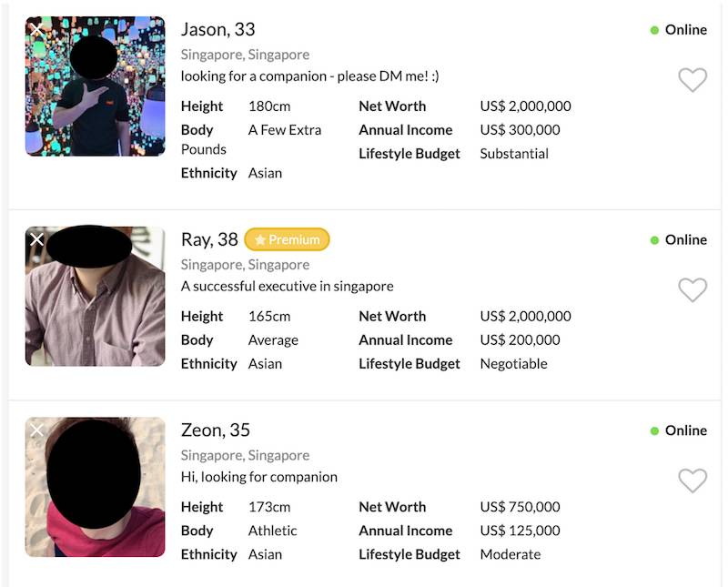Screen dimensions: 728x587
Task: Click Zeon's Online status dot
Action: coord(654,430)
